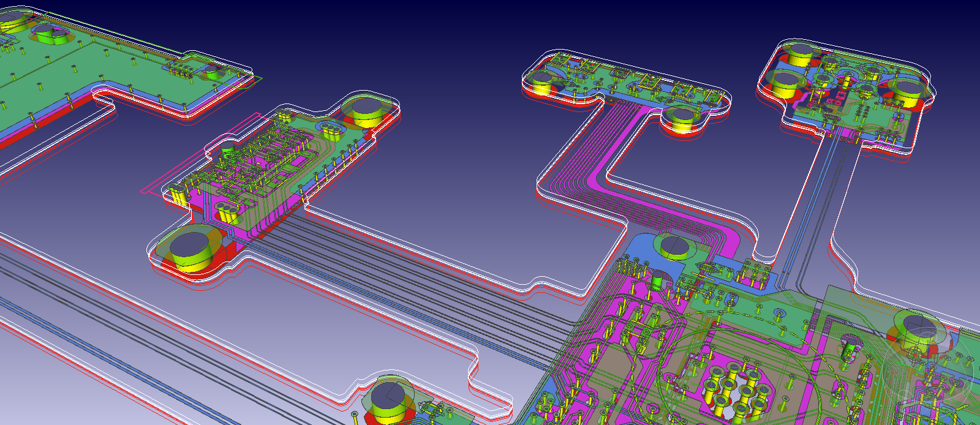Image resolution: width=980 pixels, height=425 pixels.
Task: Click right mounting hole of top-middle connector board
Action: [683, 118]
